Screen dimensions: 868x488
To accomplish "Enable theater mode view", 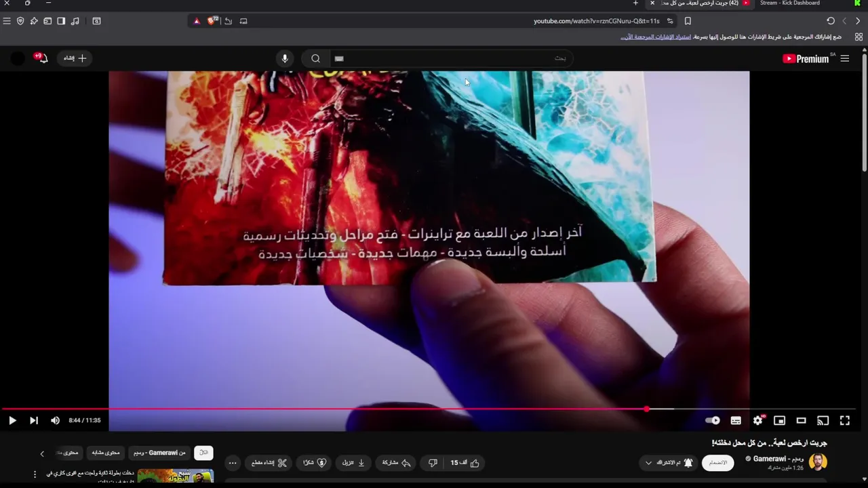I will pos(801,420).
